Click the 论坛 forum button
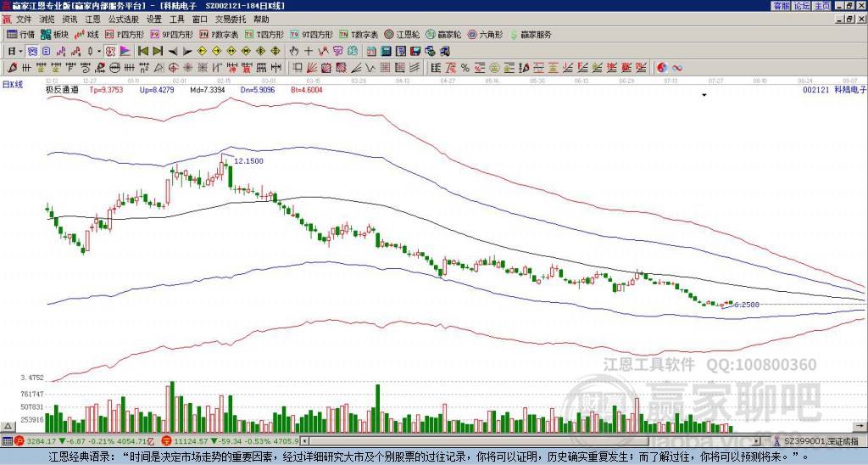Screen dimensions: 868x465 pyautogui.click(x=802, y=6)
